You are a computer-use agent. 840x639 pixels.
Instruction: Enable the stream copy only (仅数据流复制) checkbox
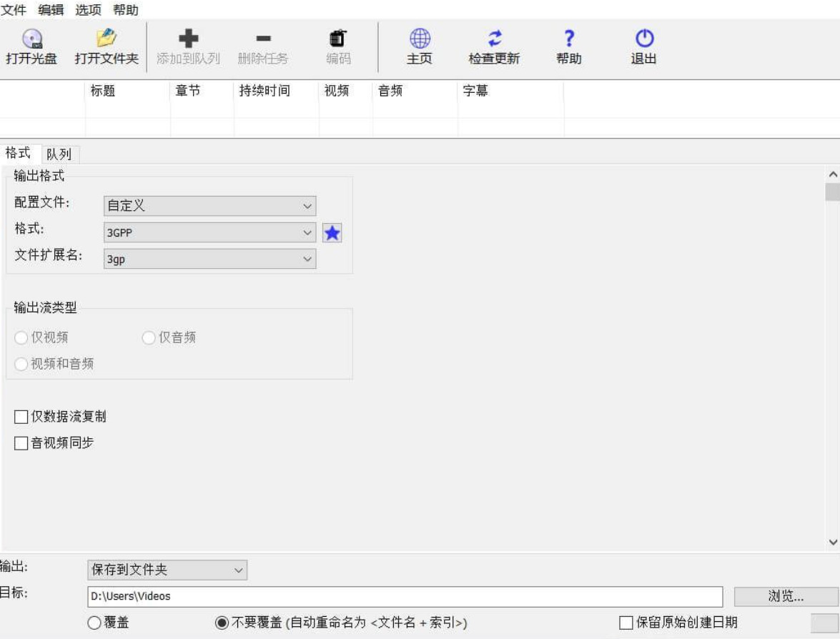(21, 417)
